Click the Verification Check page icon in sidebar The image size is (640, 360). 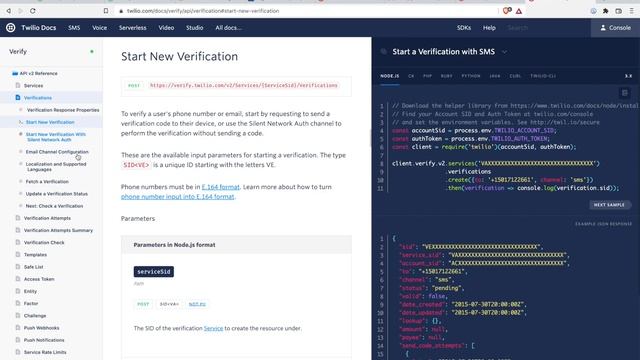pos(18,242)
